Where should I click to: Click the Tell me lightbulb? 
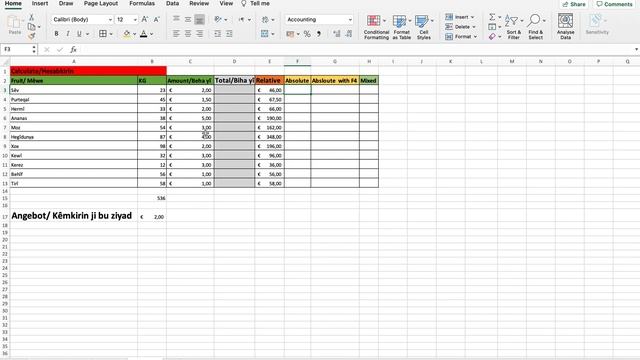click(244, 4)
